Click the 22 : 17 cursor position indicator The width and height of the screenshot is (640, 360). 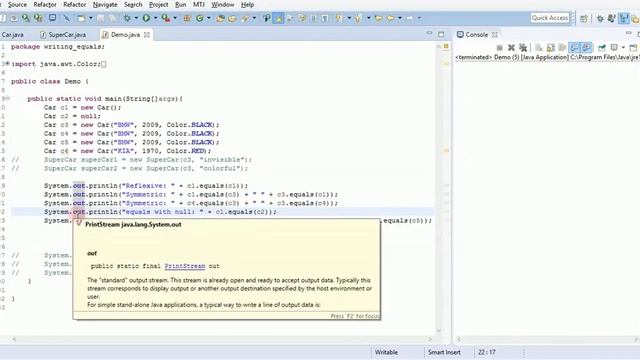coord(487,352)
